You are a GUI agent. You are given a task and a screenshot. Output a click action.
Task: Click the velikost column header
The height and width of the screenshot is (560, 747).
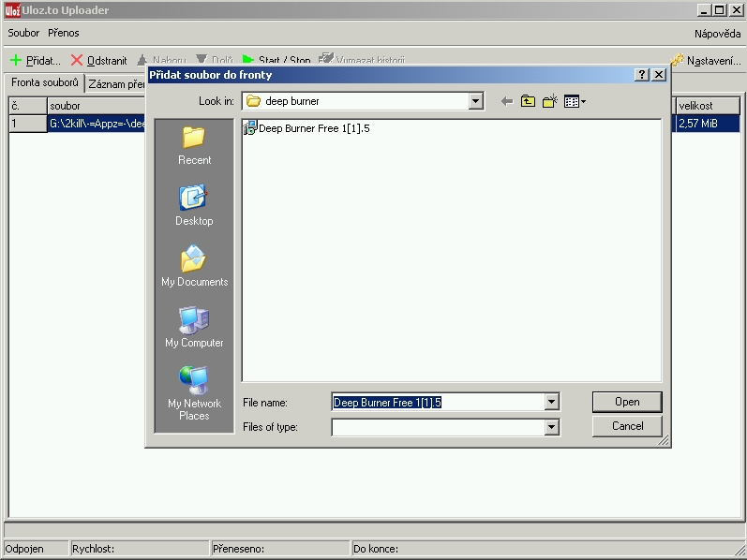tap(708, 106)
